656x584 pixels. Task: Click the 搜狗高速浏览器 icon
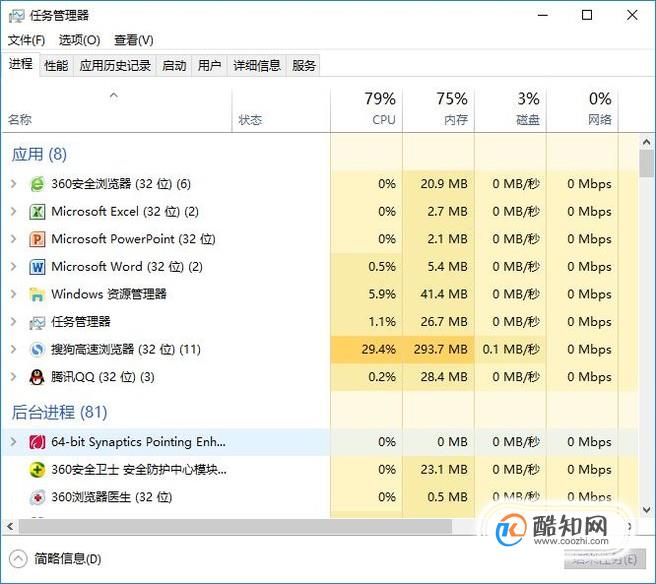point(37,349)
